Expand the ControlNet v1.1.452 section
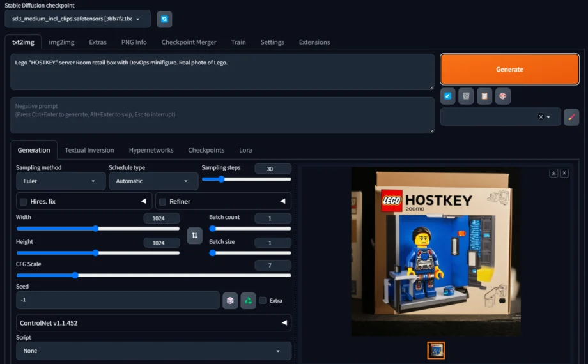The width and height of the screenshot is (588, 364). [153, 322]
